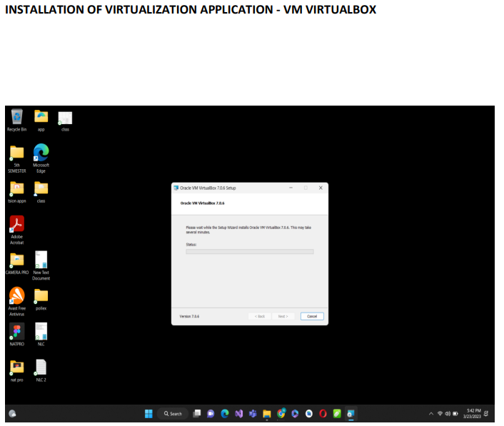This screenshot has width=504, height=426.
Task: Click the 'Oracle VM VirtualBox 7.0.6' heading
Action: point(202,203)
